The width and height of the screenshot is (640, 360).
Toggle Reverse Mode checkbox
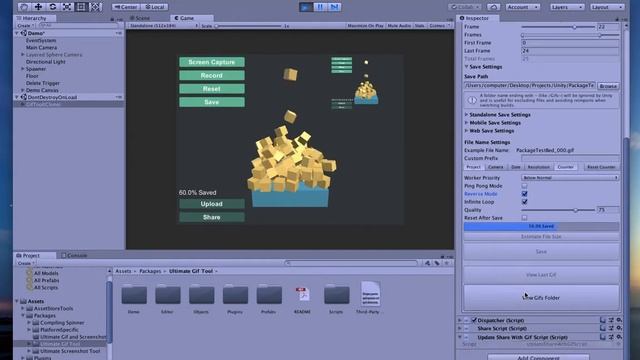point(524,194)
